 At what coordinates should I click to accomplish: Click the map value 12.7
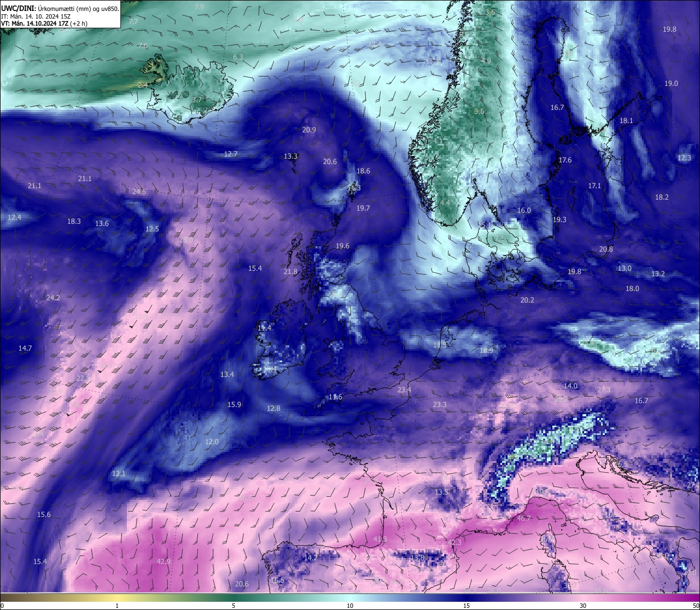231,154
